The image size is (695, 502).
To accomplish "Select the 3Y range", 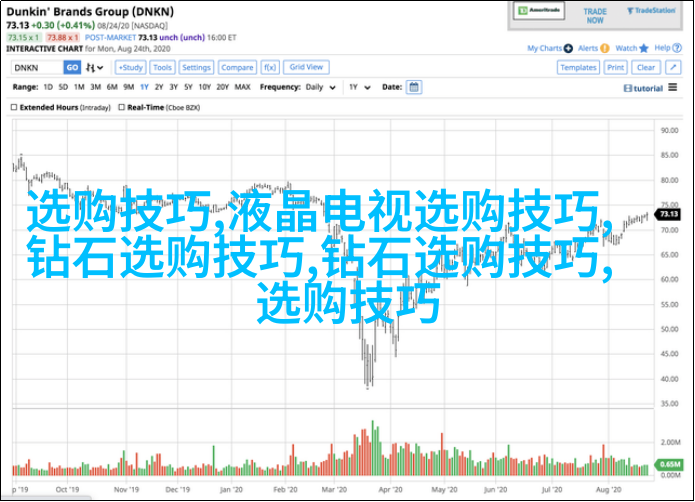I will click(x=174, y=87).
